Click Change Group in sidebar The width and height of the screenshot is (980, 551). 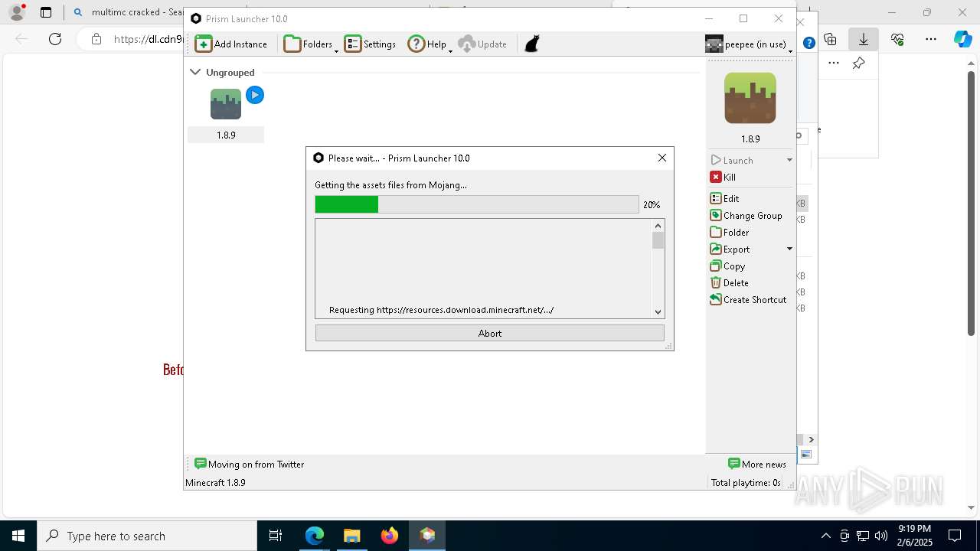[746, 215]
